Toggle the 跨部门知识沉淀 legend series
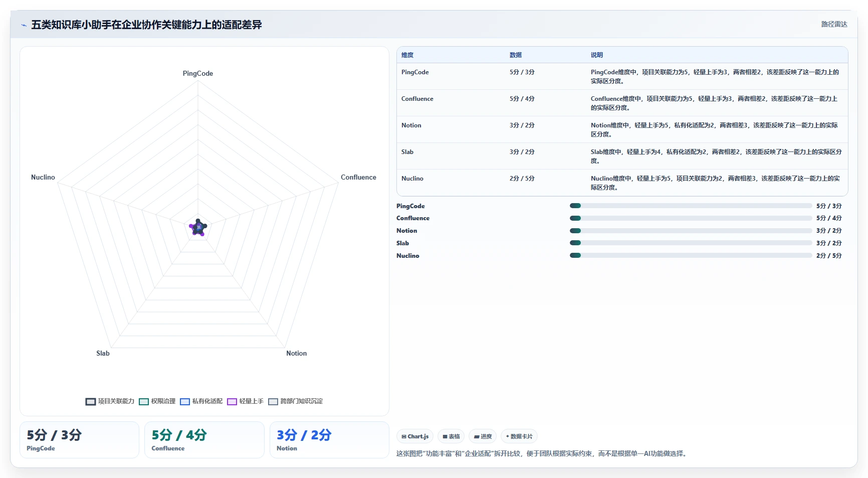868x478 pixels. (295, 401)
